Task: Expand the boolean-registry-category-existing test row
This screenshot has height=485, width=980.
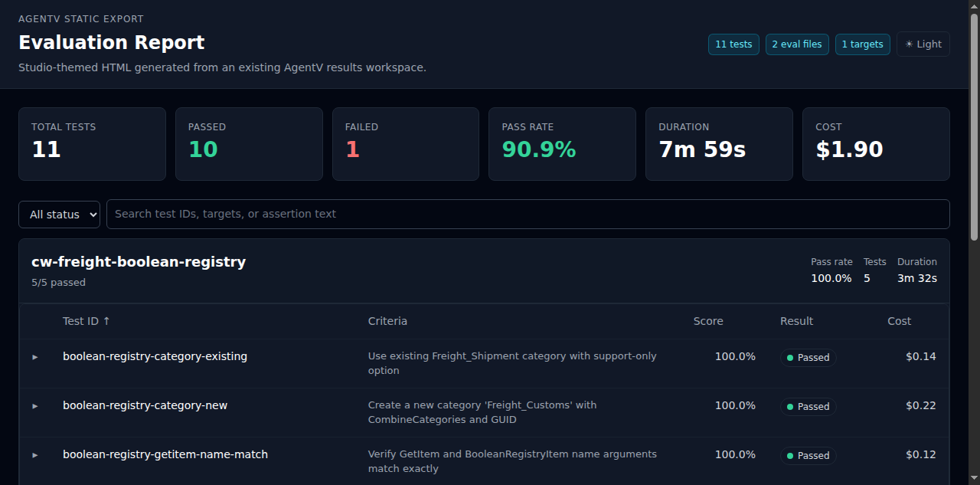Action: [x=34, y=357]
